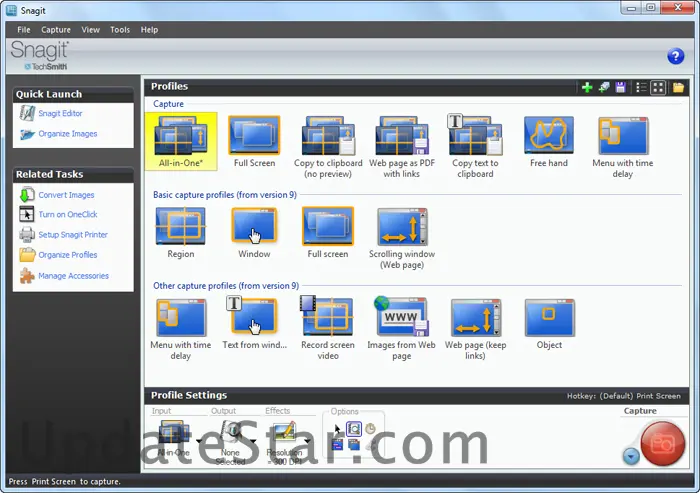This screenshot has width=700, height=493.
Task: Click the Input All-in-One settings thumbnail
Action: pos(174,433)
